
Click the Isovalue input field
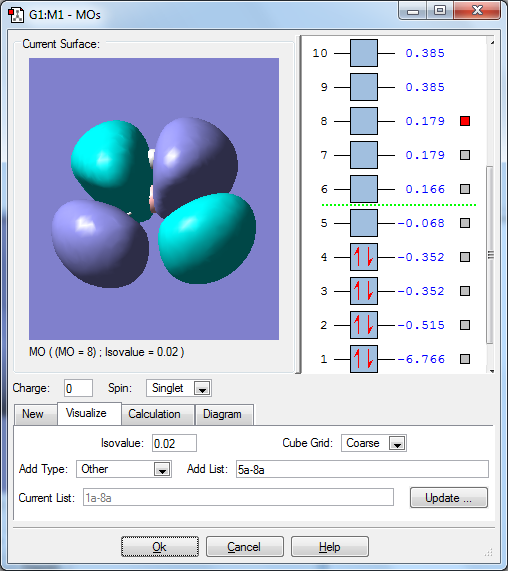(x=174, y=443)
